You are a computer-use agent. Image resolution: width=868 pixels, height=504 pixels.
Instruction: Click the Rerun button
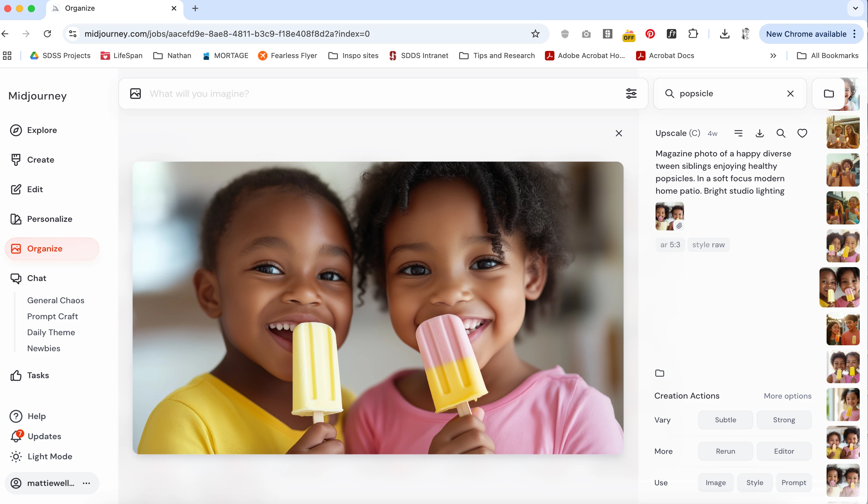pyautogui.click(x=725, y=451)
